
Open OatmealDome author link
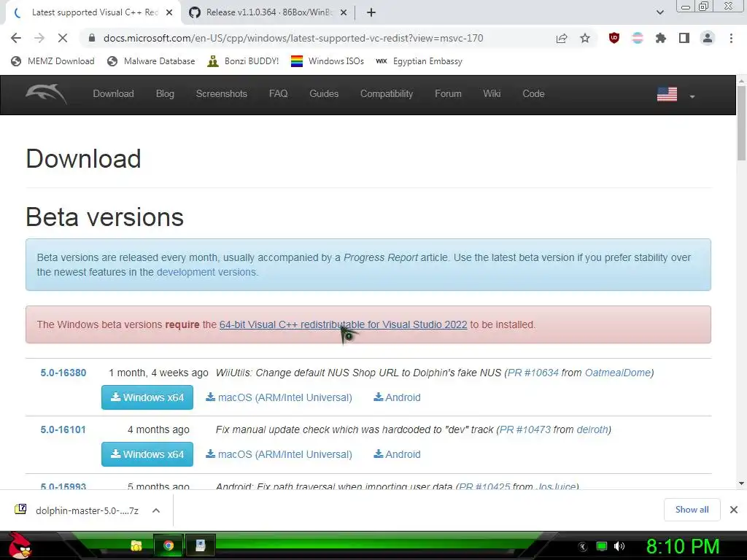[x=617, y=373]
